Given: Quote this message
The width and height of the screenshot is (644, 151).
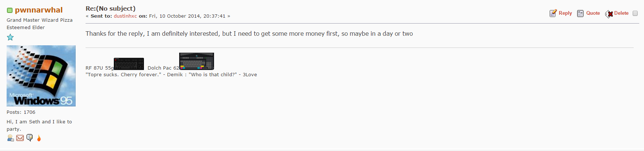Looking at the screenshot, I should pos(593,13).
